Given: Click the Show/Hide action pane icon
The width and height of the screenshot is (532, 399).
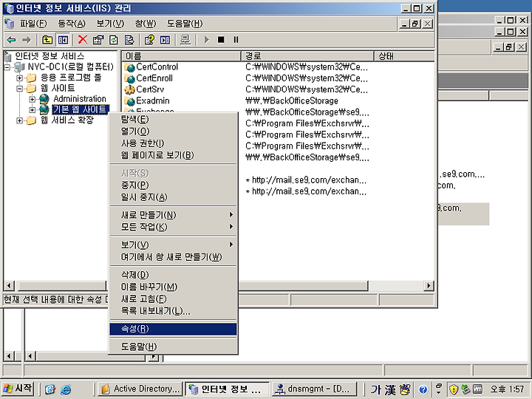Looking at the screenshot, I should (x=166, y=40).
